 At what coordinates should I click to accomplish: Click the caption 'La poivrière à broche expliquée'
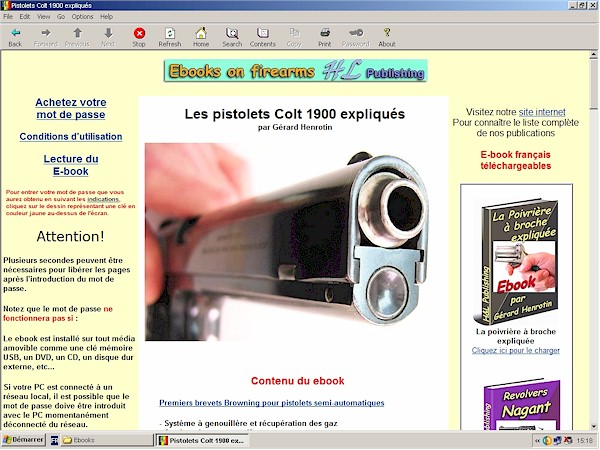click(x=515, y=336)
